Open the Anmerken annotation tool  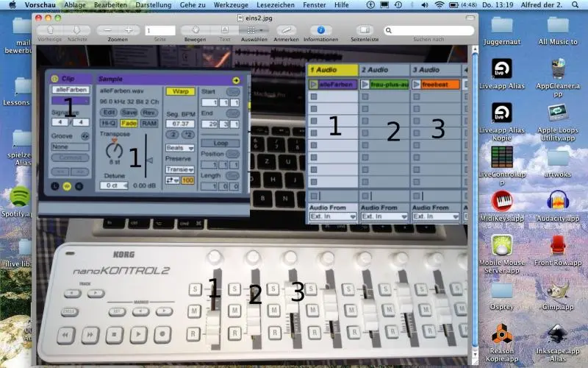click(286, 30)
